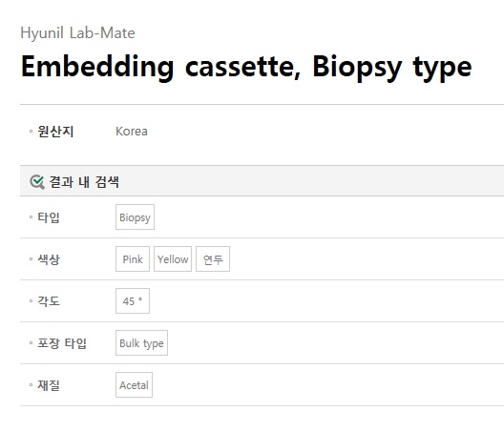Click the 결과 내 검색 header text

click(x=84, y=182)
